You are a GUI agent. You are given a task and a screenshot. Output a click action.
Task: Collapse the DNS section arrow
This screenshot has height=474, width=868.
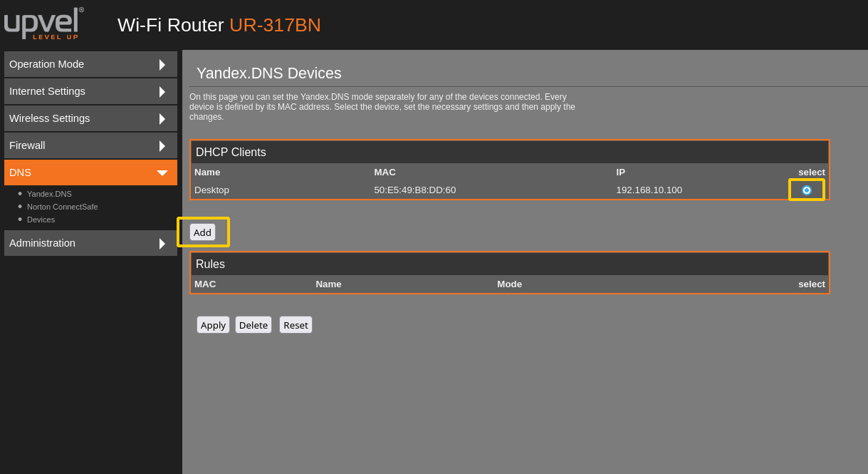(x=162, y=173)
